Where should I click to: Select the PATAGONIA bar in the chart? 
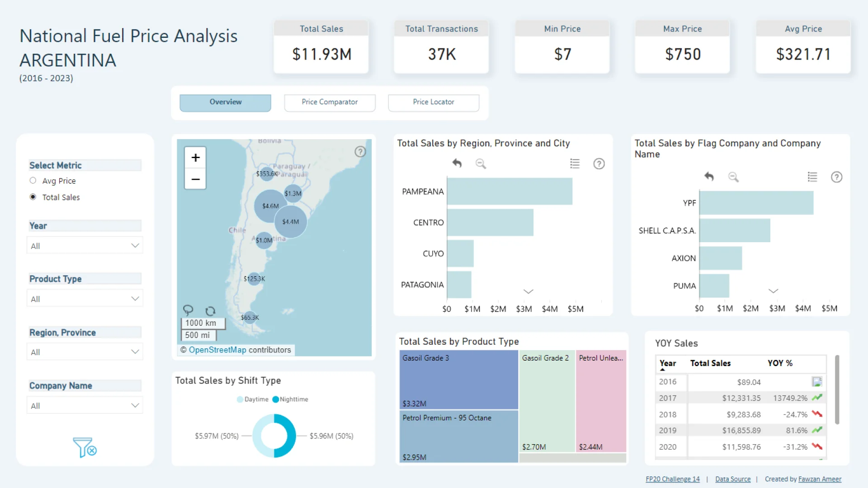point(459,285)
